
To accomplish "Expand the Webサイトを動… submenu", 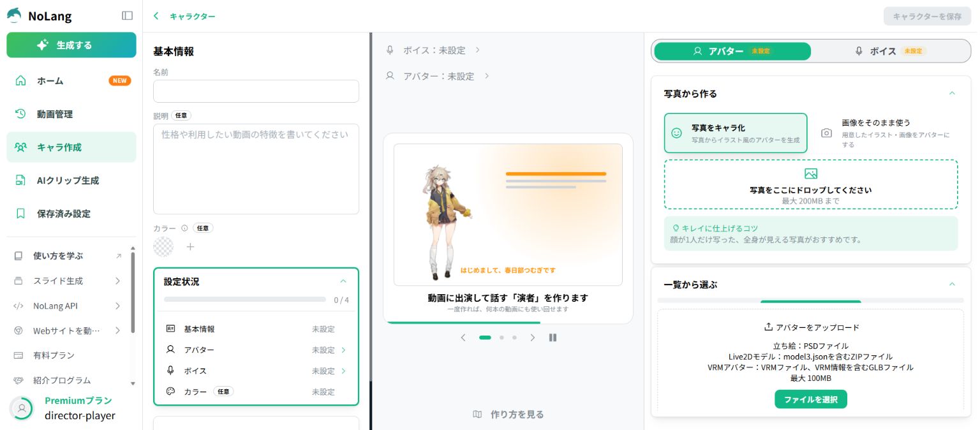I will [118, 330].
